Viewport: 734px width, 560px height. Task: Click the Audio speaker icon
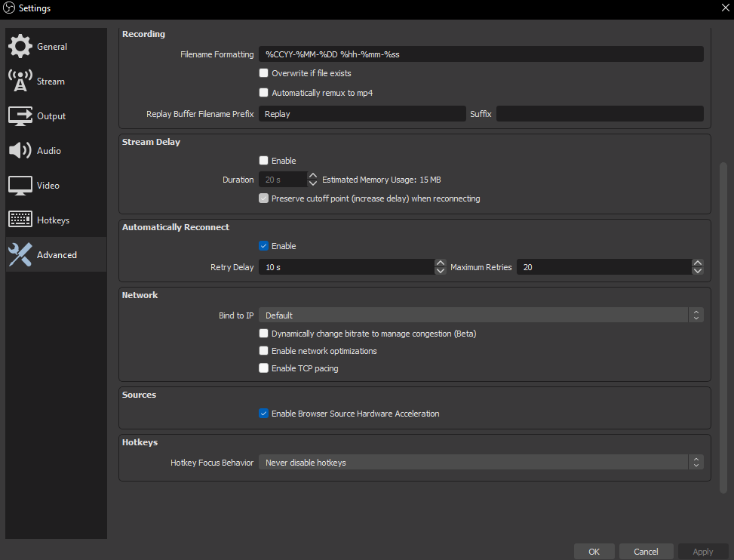click(20, 150)
